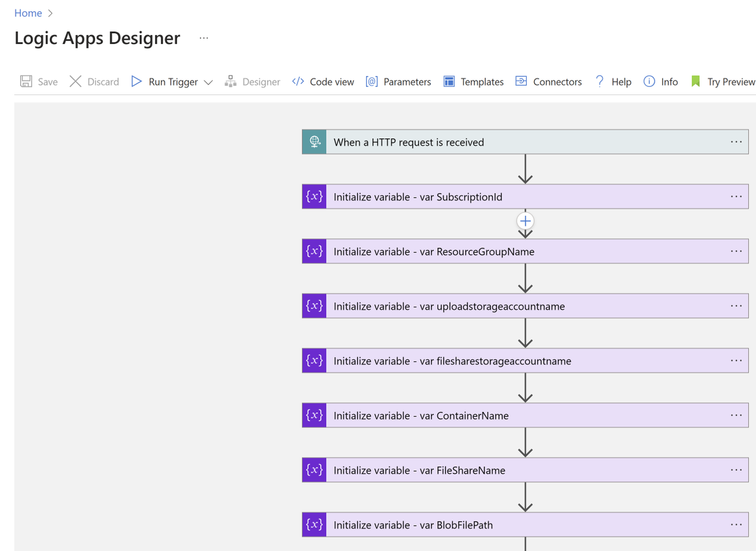Open options menu for var filesharestorageaccountname step
The width and height of the screenshot is (756, 551).
coord(736,361)
